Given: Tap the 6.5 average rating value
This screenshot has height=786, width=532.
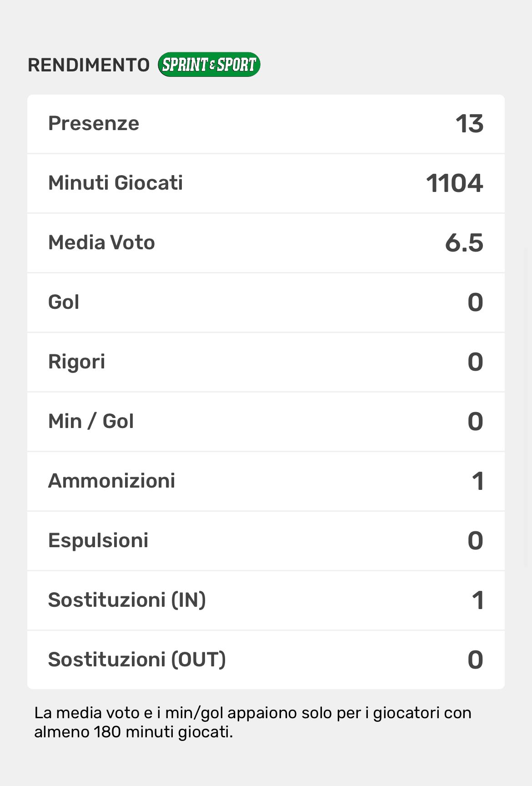Looking at the screenshot, I should (464, 243).
